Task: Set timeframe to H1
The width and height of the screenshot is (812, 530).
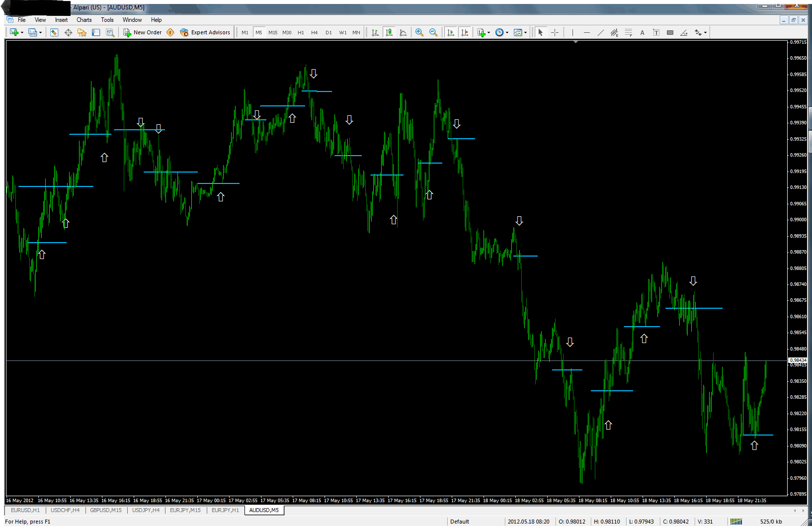Action: point(301,32)
